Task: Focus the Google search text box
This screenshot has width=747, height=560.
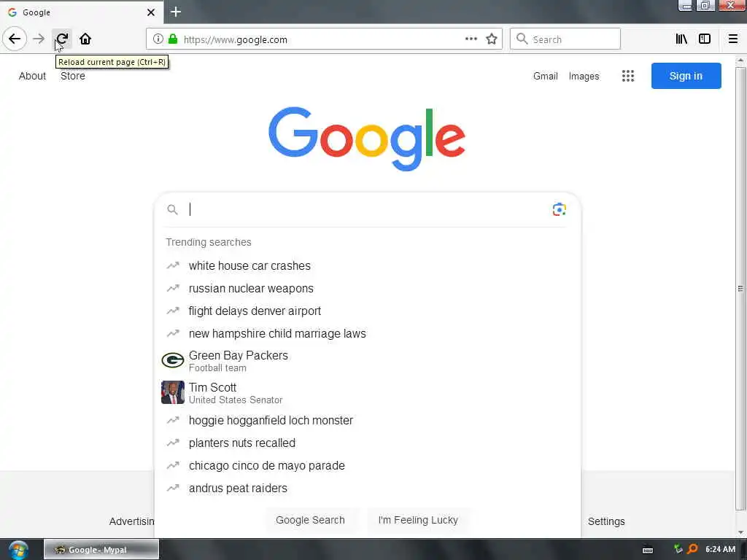Action: pos(367,209)
